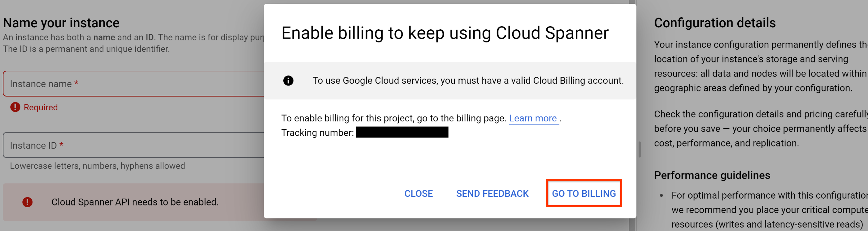This screenshot has width=868, height=231.
Task: Click the redacted tracking number area
Action: [x=402, y=132]
